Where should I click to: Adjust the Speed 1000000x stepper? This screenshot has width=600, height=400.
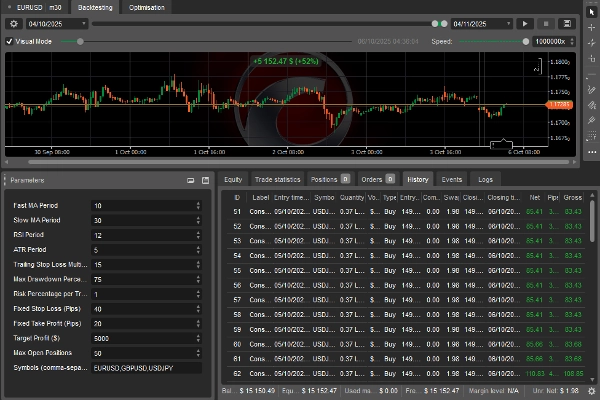572,42
